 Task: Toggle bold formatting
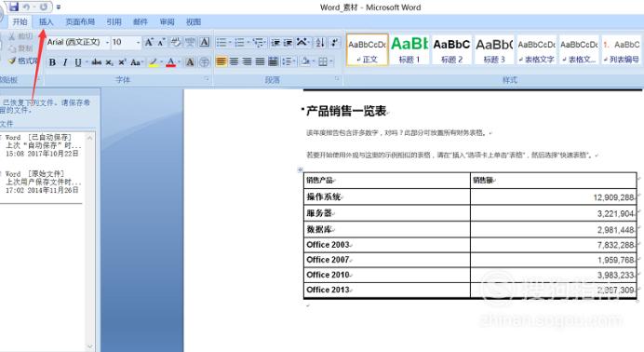tap(52, 62)
